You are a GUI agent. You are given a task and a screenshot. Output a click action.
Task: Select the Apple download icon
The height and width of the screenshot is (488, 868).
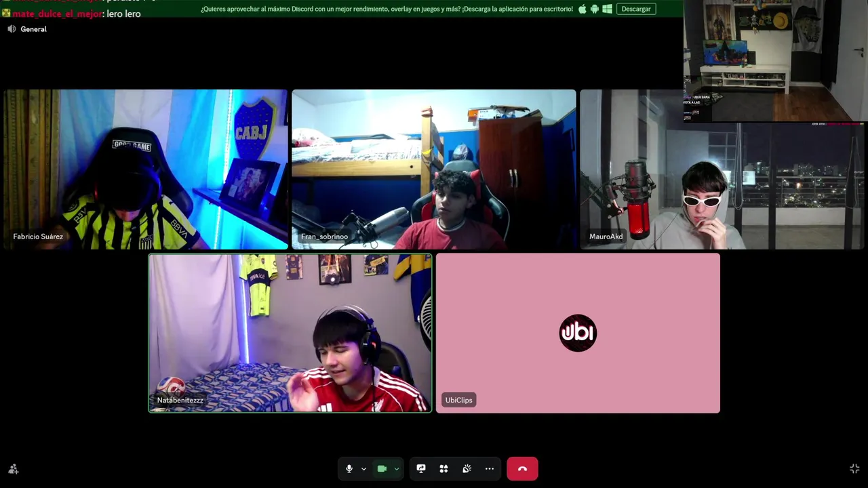[x=583, y=9]
